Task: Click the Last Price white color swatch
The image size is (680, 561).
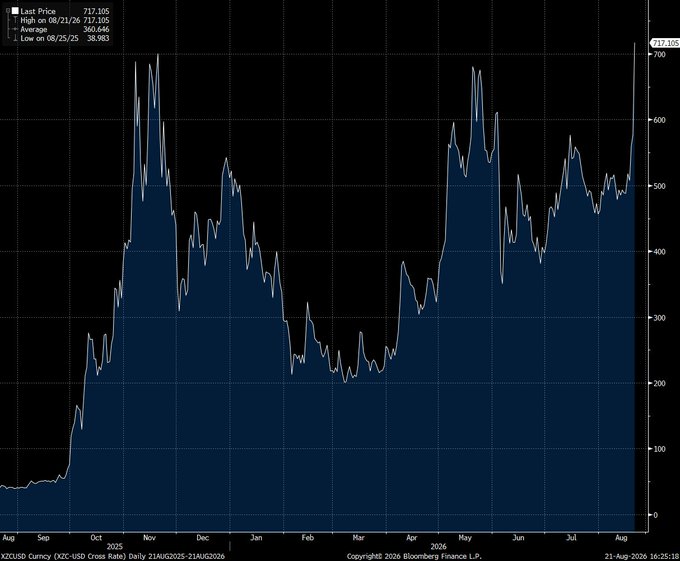Action: point(15,11)
